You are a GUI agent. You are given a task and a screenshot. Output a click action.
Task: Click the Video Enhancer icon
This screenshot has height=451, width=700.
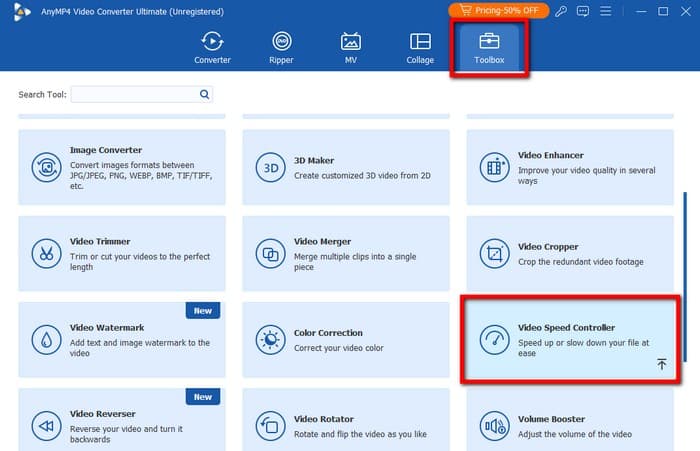coord(495,167)
